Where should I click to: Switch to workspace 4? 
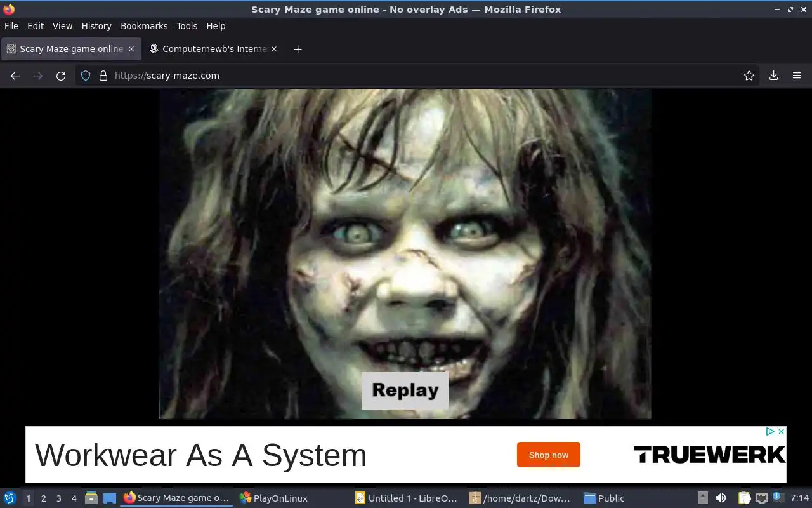(x=74, y=498)
